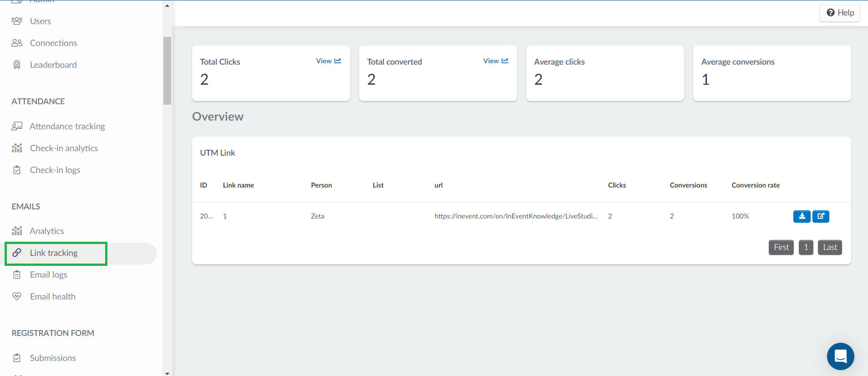868x376 pixels.
Task: Open Email logs
Action: (49, 274)
